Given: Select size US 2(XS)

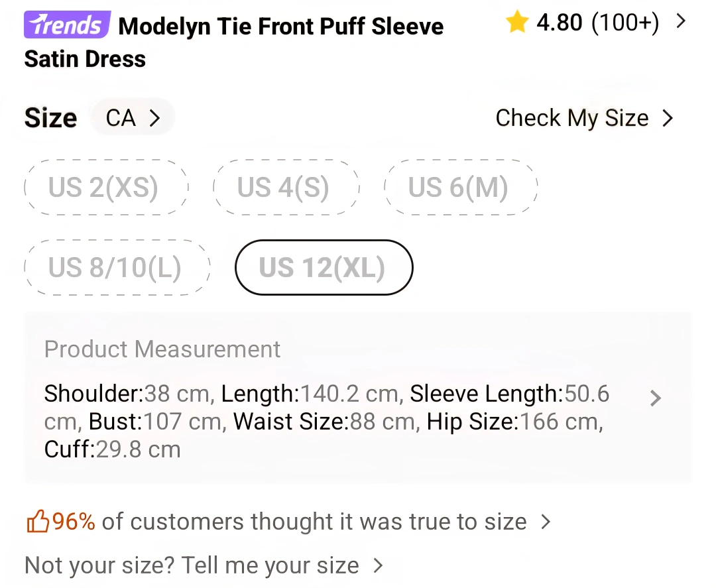Looking at the screenshot, I should [103, 188].
